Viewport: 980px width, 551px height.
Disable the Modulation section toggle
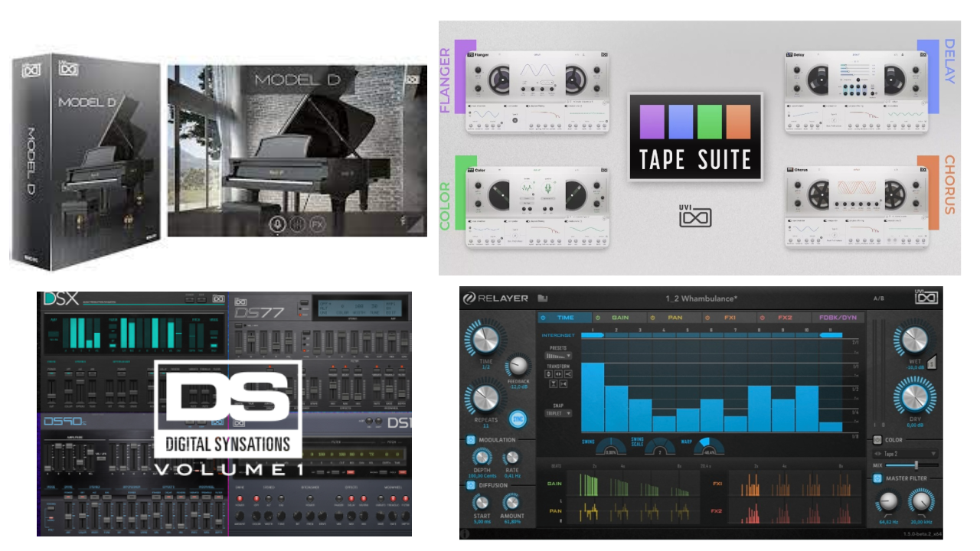click(x=470, y=440)
